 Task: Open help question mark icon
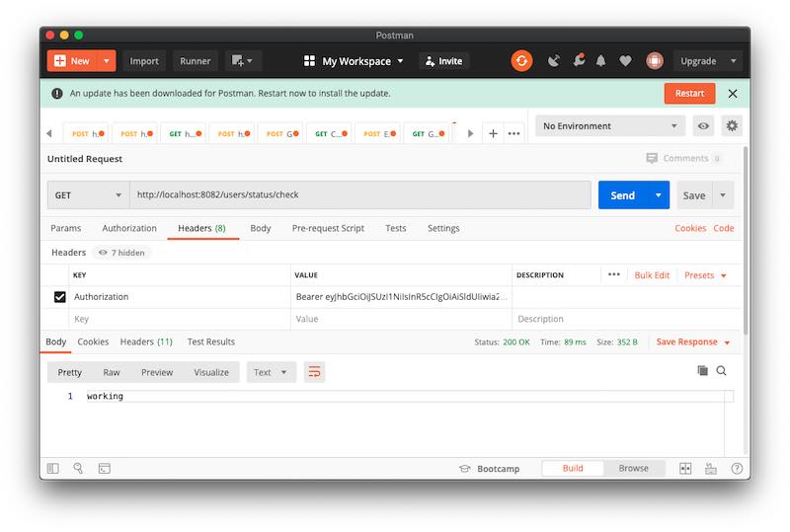click(x=737, y=469)
